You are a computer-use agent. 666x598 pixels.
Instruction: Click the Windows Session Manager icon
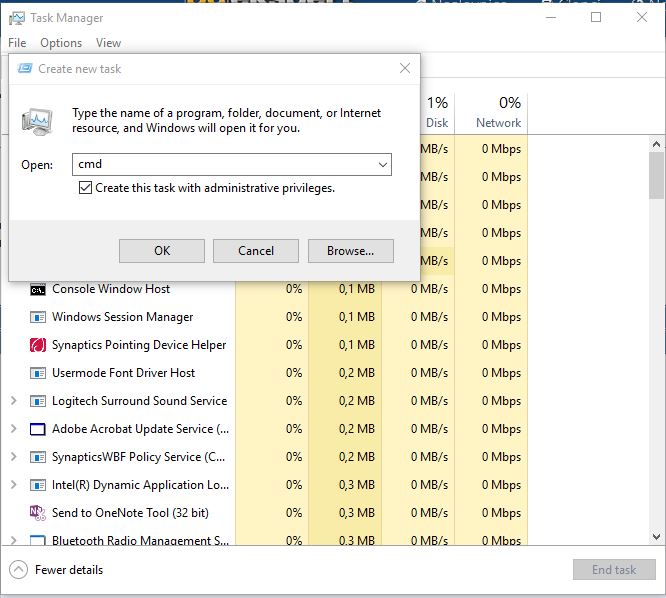38,317
